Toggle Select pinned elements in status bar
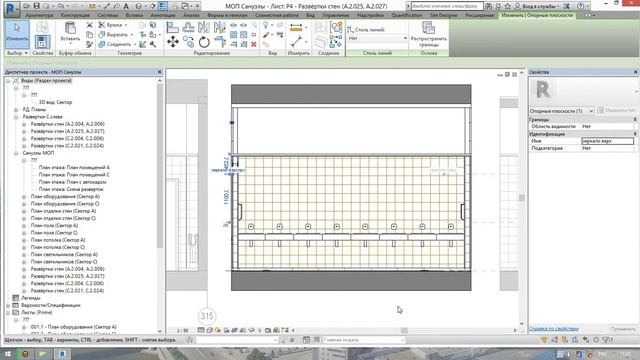 [565, 340]
